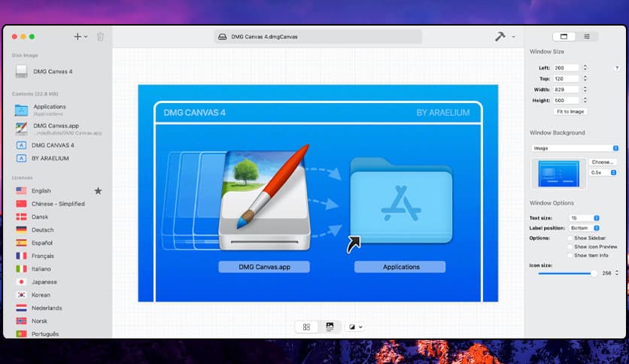
Task: Click the Top position input field
Action: (x=566, y=78)
